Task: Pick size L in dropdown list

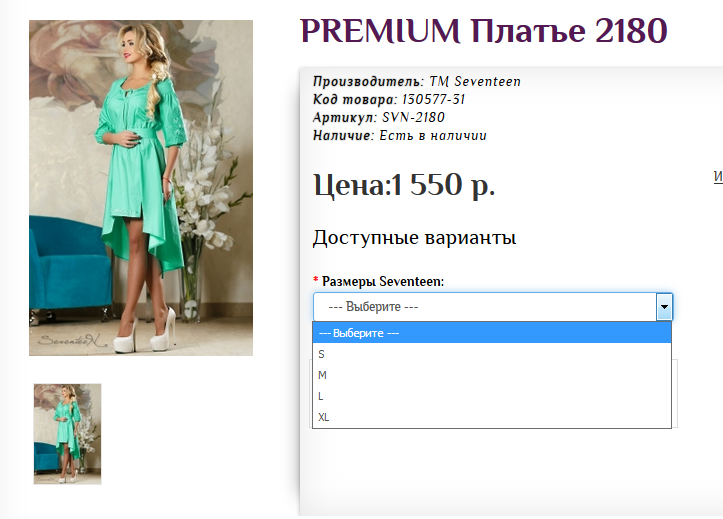Action: point(492,396)
